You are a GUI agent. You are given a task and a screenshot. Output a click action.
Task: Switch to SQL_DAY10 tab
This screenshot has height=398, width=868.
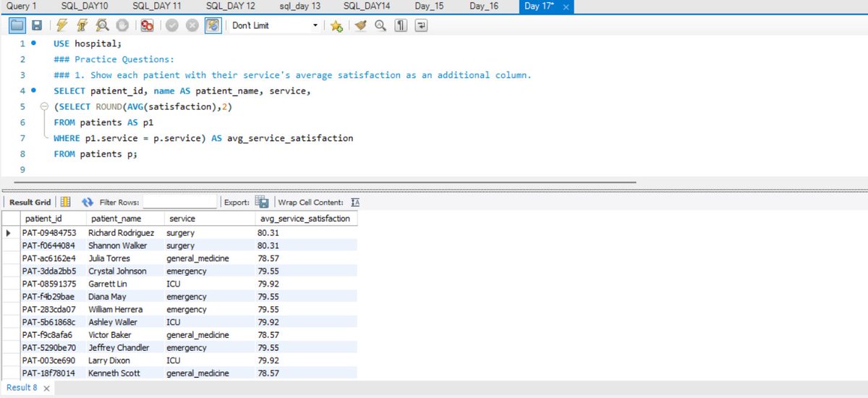85,6
